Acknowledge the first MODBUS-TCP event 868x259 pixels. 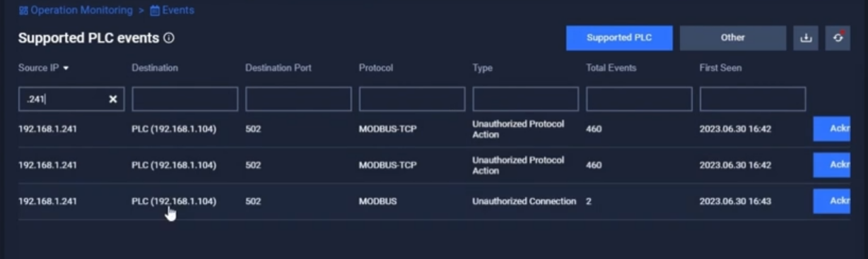point(831,129)
